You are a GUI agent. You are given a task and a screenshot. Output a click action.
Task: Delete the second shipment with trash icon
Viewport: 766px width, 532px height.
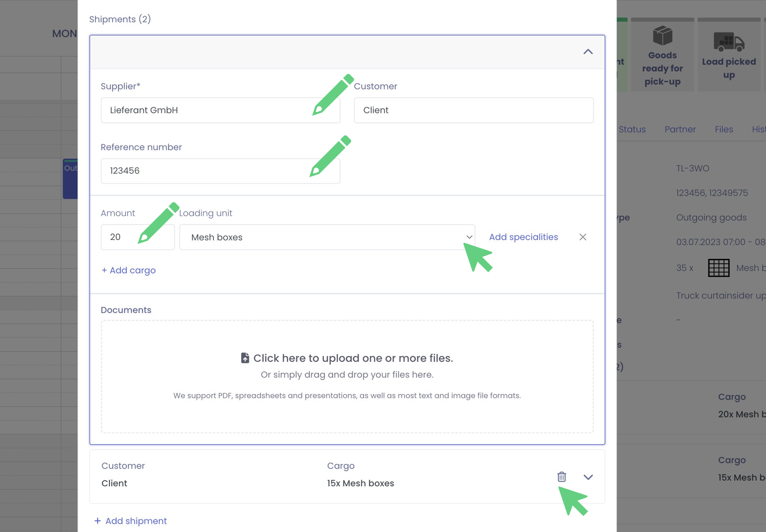tap(561, 477)
